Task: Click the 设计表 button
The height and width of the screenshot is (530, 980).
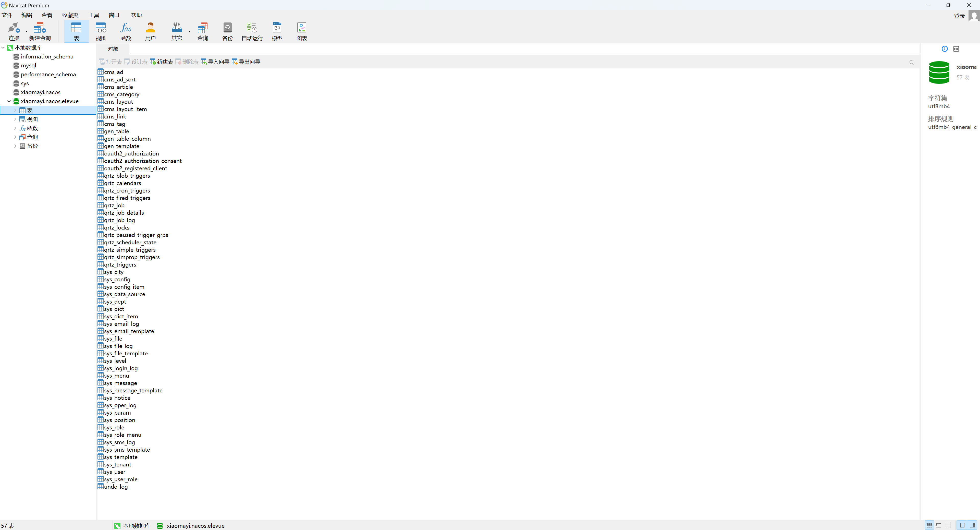Action: [x=136, y=62]
